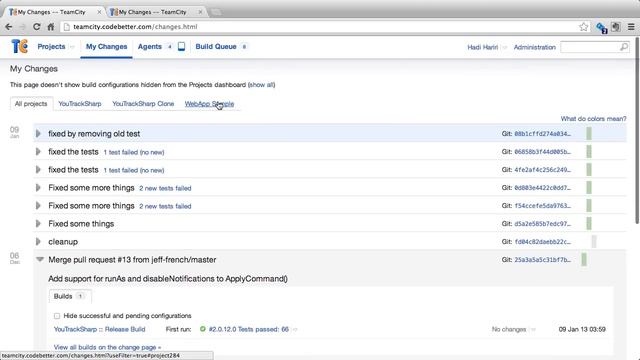Go back with the browser back arrow
The width and height of the screenshot is (640, 360).
tap(9, 27)
